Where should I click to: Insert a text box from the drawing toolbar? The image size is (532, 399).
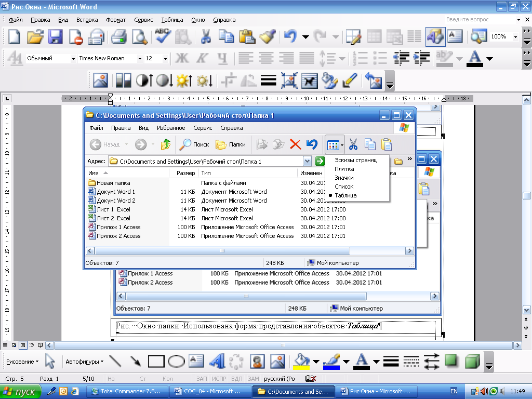tap(196, 362)
